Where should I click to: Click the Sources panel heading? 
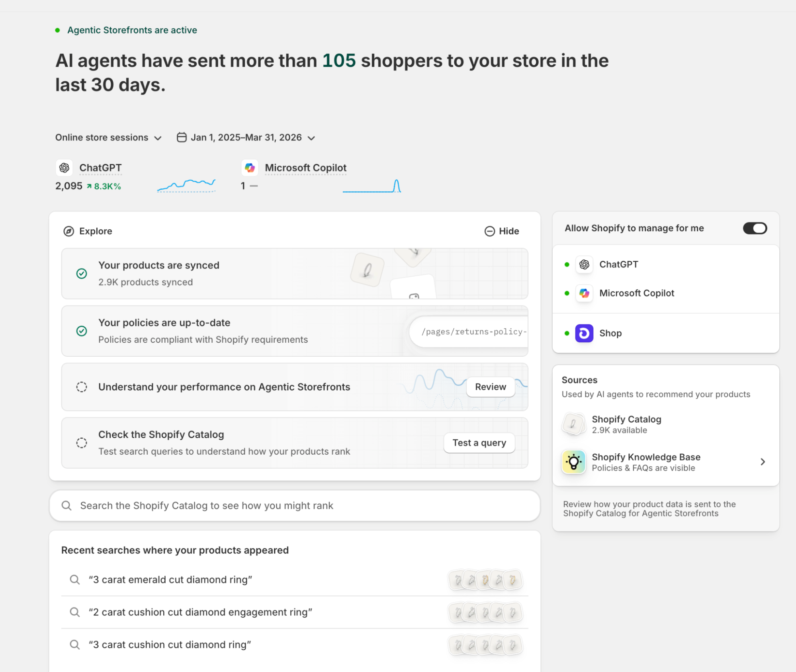pos(579,380)
